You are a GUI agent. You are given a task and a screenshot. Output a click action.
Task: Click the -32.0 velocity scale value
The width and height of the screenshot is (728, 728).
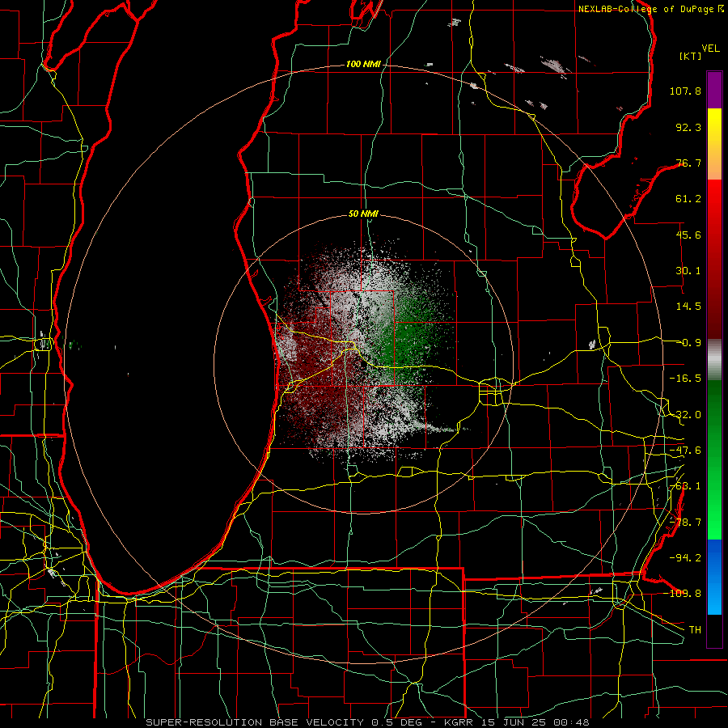point(685,415)
